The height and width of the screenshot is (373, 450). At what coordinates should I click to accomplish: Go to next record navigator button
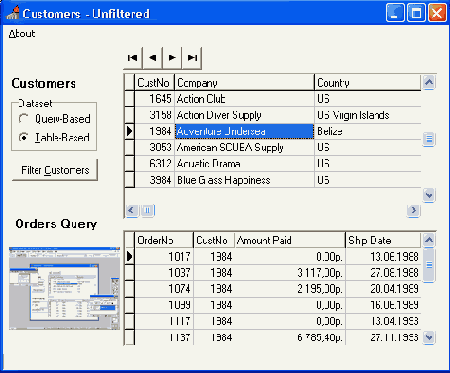click(172, 58)
